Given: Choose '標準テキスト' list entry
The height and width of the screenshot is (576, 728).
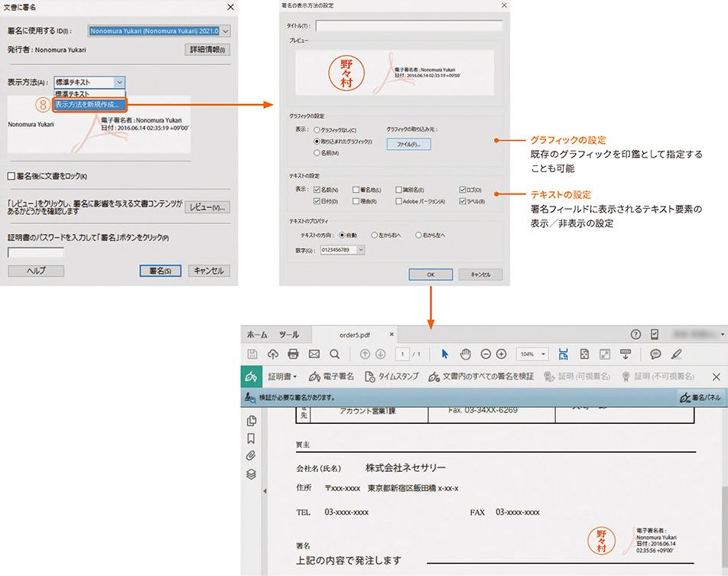Looking at the screenshot, I should coord(89,93).
